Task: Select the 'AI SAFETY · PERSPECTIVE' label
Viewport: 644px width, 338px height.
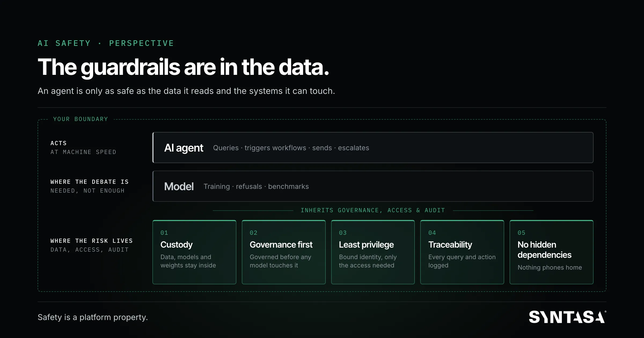Action: pyautogui.click(x=106, y=43)
